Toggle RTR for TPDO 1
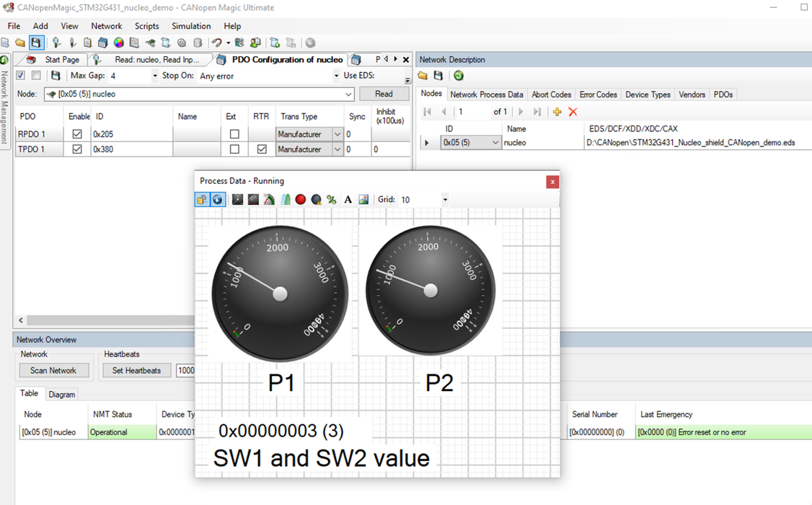 pyautogui.click(x=262, y=149)
